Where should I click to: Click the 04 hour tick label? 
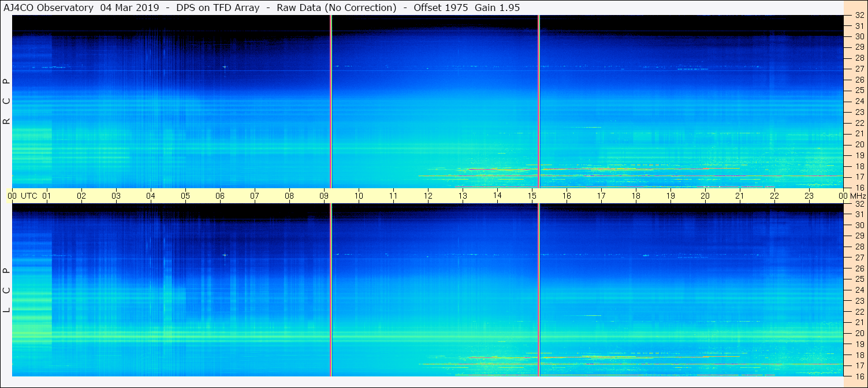point(151,196)
